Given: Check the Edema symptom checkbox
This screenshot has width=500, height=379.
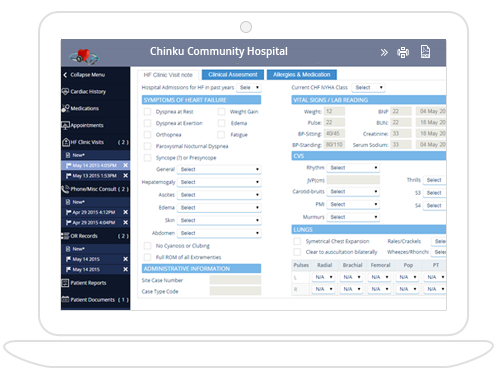Looking at the screenshot, I should (221, 123).
